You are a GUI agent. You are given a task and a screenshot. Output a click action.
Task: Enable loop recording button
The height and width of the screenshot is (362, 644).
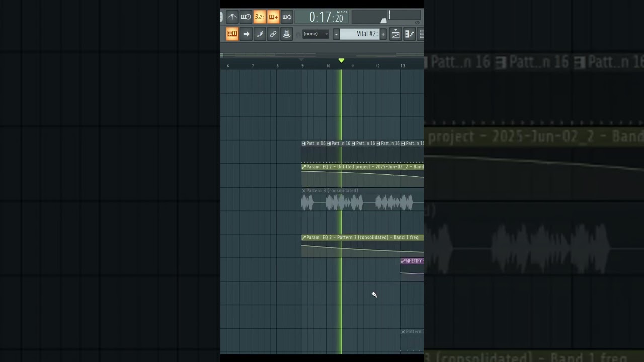click(287, 17)
